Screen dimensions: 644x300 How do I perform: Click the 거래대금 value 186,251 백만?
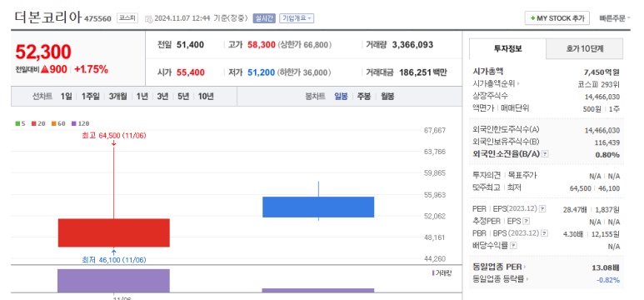423,72
